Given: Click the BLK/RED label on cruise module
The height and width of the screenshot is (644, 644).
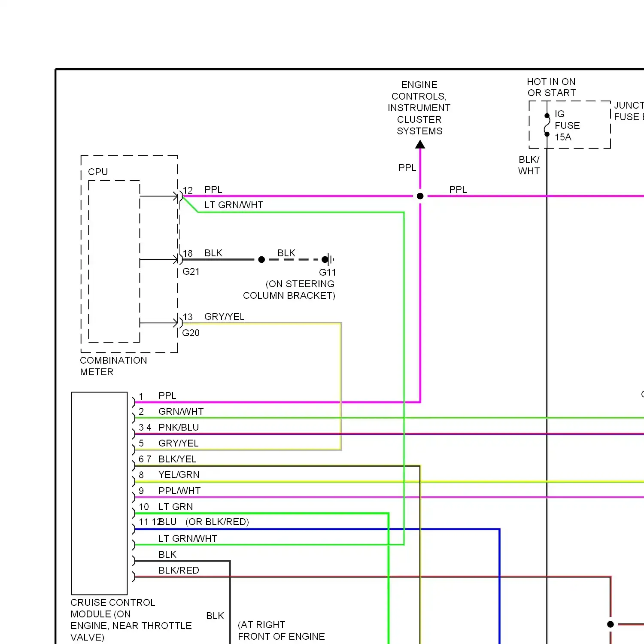Looking at the screenshot, I should 179,570.
